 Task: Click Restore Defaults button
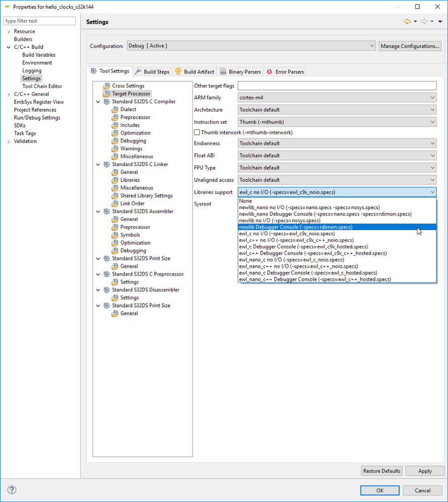(382, 471)
